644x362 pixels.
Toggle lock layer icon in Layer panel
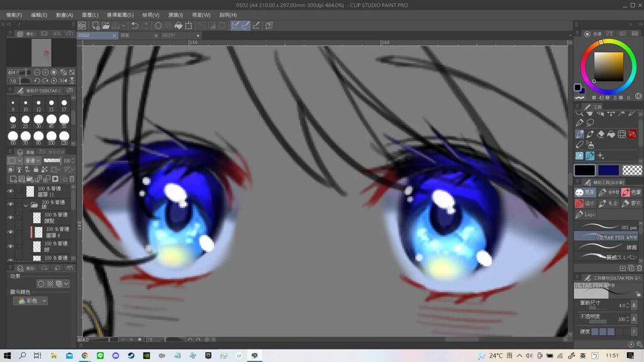[x=36, y=170]
